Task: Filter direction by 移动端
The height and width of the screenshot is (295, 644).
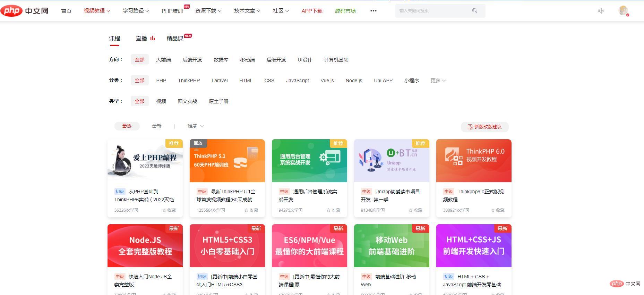Action: click(247, 60)
